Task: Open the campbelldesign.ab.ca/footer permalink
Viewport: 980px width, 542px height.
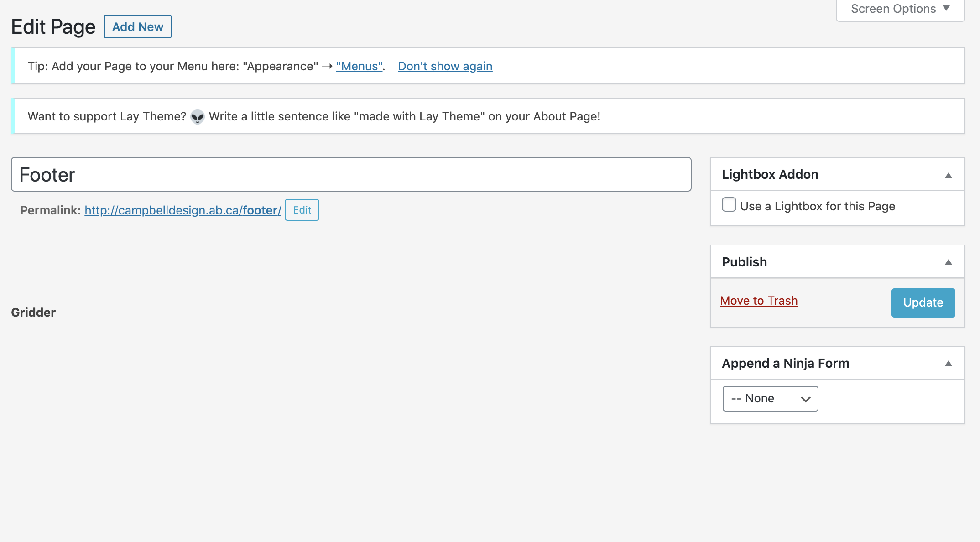Action: 182,210
